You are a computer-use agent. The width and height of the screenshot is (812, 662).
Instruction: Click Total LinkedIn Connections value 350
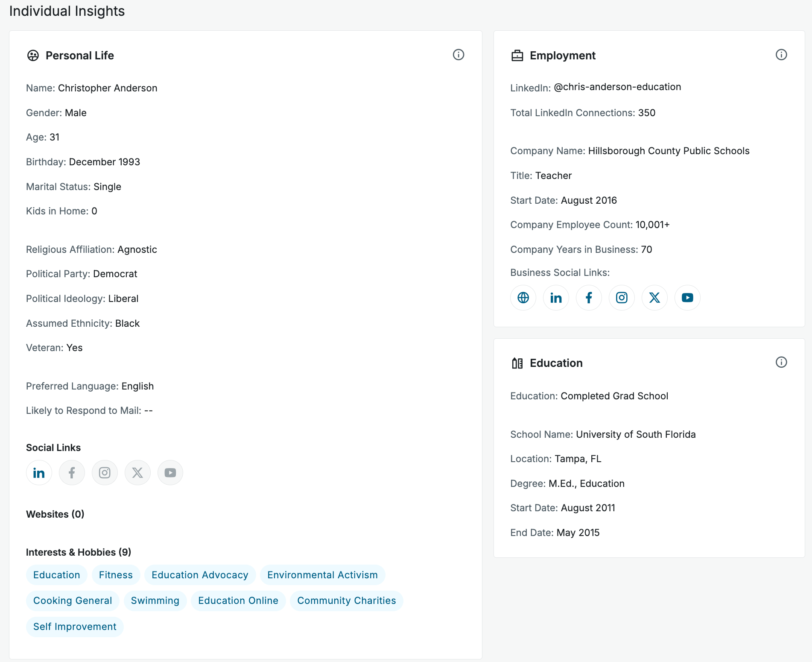647,113
